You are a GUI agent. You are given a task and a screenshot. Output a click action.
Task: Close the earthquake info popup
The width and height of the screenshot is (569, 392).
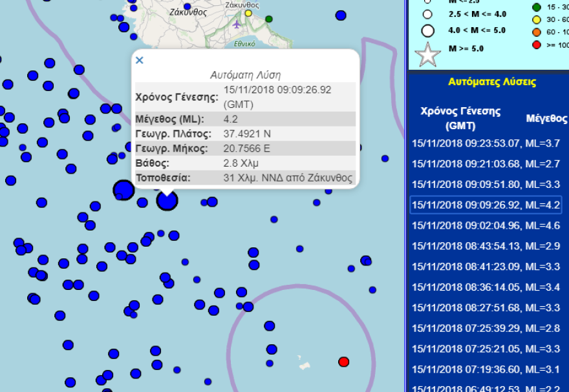139,60
